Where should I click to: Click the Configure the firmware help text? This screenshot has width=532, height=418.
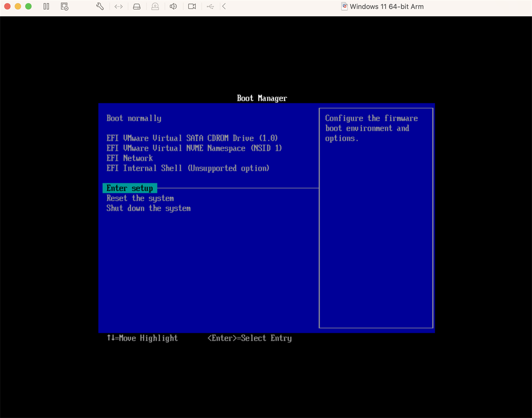[x=372, y=128]
